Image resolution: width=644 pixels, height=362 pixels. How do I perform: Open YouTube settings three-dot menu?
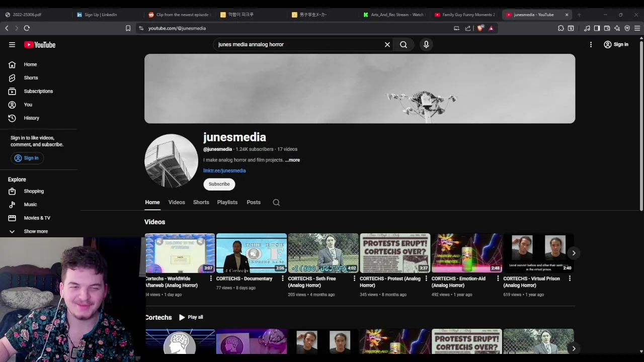coord(591,45)
